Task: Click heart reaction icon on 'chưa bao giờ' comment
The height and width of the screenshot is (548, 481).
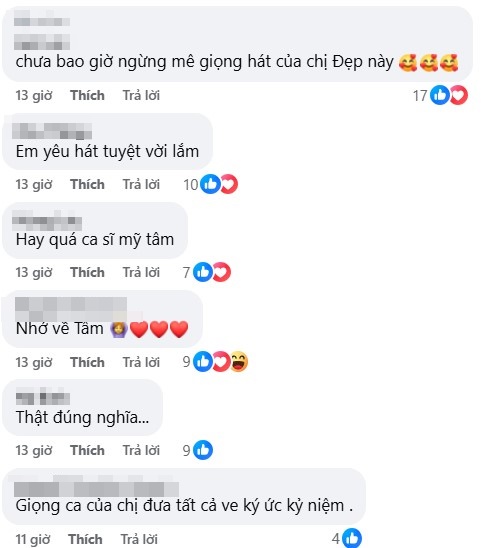Action: click(x=459, y=95)
